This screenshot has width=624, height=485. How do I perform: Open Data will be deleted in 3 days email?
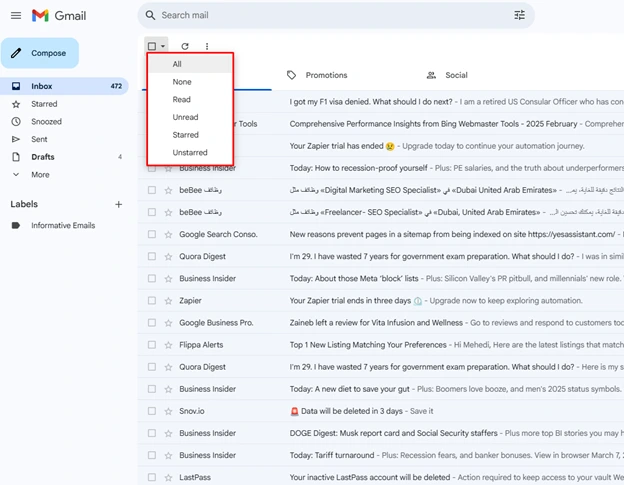click(381, 411)
